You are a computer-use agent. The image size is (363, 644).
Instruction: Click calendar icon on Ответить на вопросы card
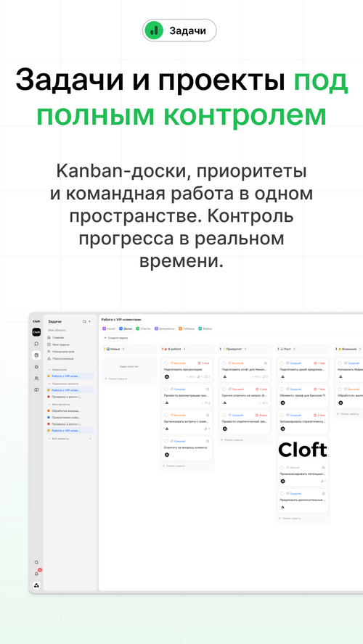(208, 442)
